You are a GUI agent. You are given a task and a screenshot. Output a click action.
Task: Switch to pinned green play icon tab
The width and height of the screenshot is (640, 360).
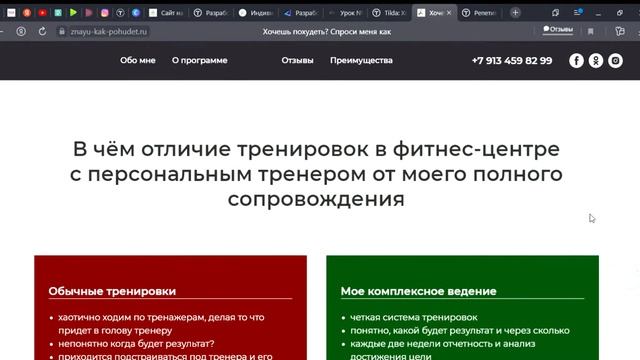tap(73, 13)
